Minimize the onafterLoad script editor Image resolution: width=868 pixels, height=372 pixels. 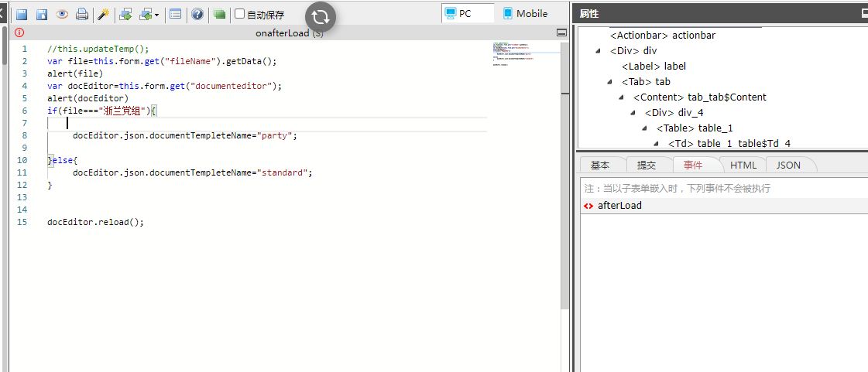click(561, 33)
